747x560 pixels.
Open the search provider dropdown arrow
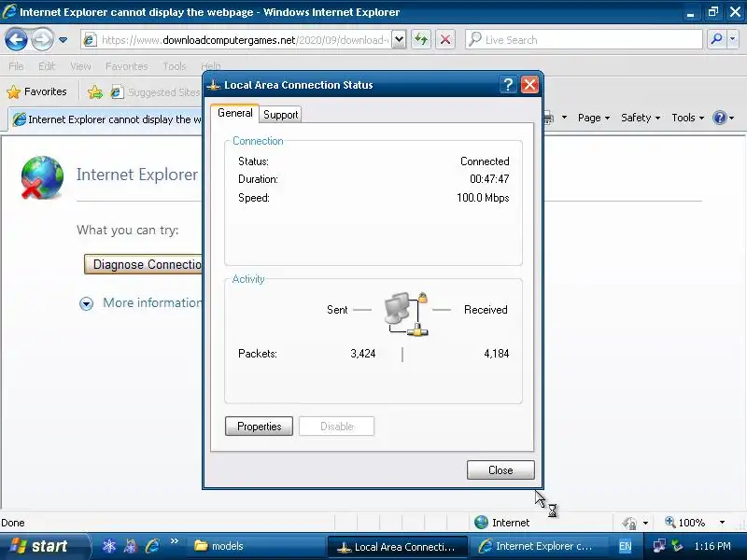pos(733,39)
